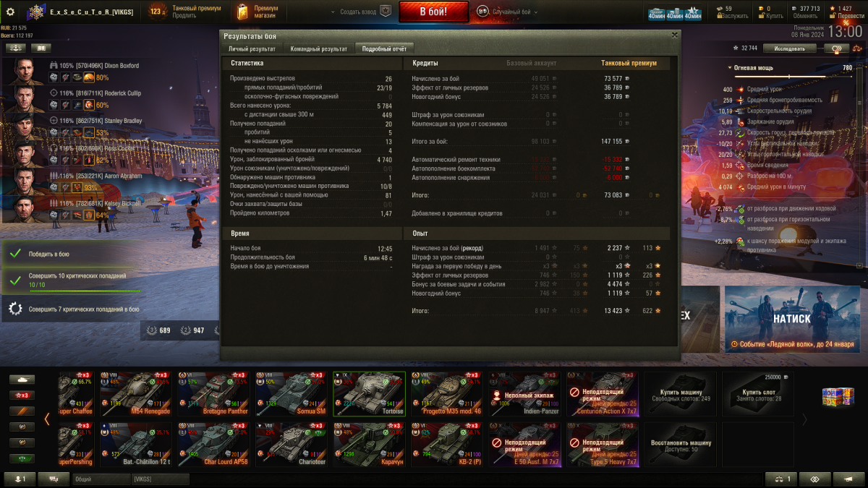Click Dixon Boxford's 80% skill icon

pyautogui.click(x=89, y=77)
